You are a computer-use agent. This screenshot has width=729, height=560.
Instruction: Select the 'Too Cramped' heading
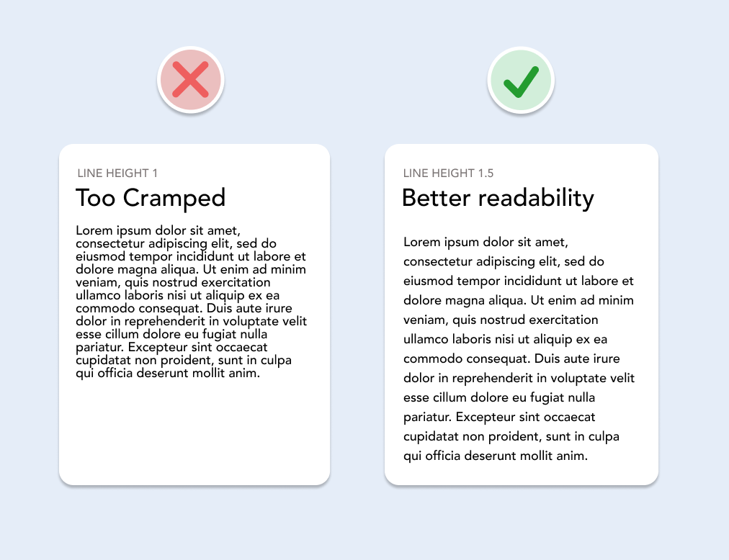[x=151, y=199]
